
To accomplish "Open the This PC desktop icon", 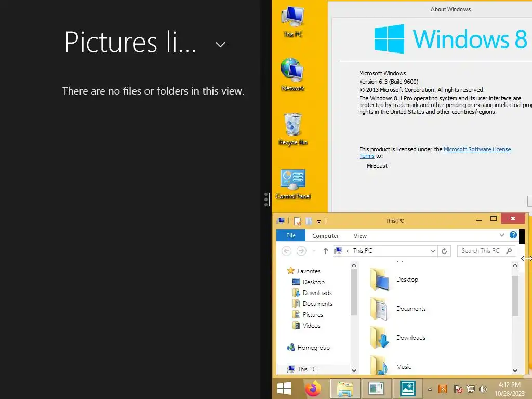I will point(293,22).
